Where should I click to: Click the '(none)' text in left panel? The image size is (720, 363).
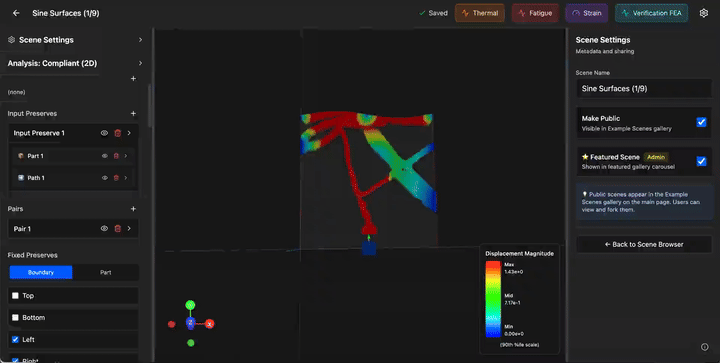click(17, 92)
